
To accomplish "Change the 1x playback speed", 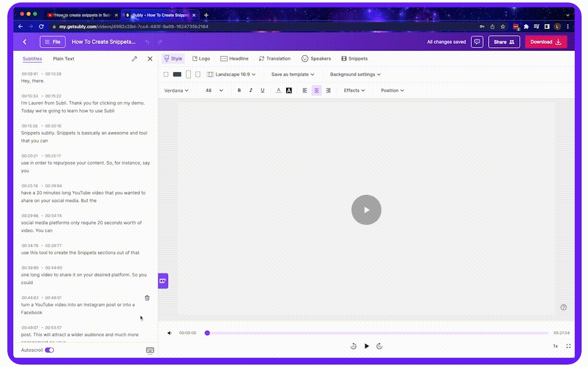I will (x=555, y=346).
